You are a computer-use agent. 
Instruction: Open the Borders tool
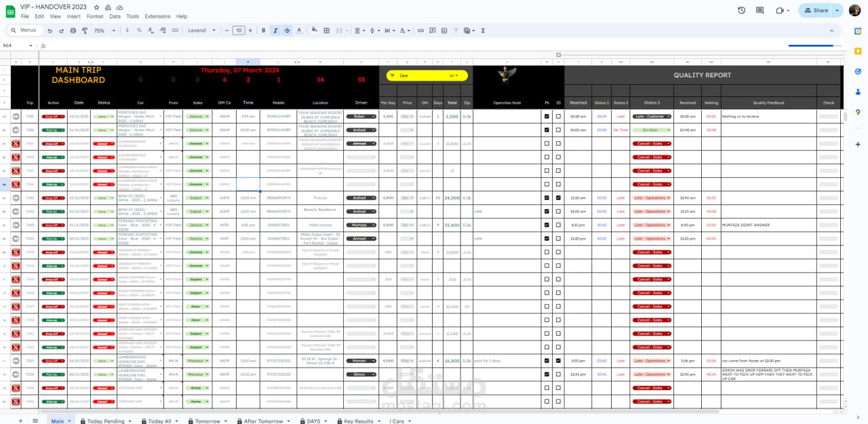coord(326,31)
